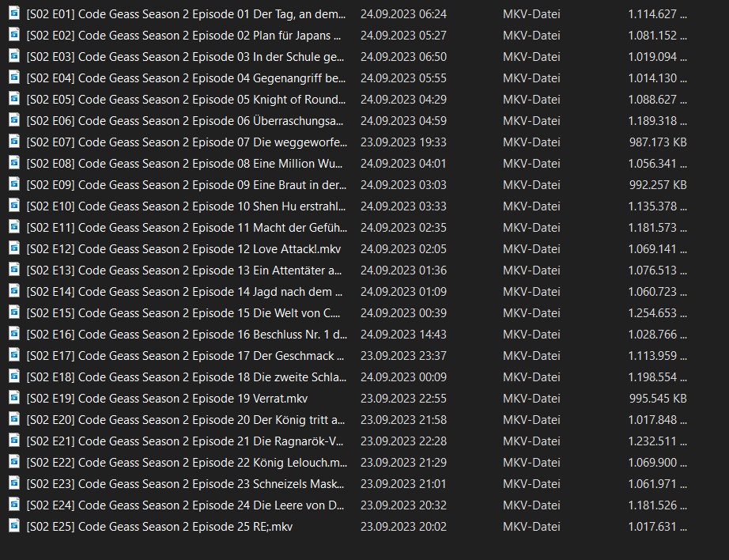Viewport: 729px width, 560px height.
Task: Click MKV-Datei type of Episode 16 row
Action: pos(531,335)
